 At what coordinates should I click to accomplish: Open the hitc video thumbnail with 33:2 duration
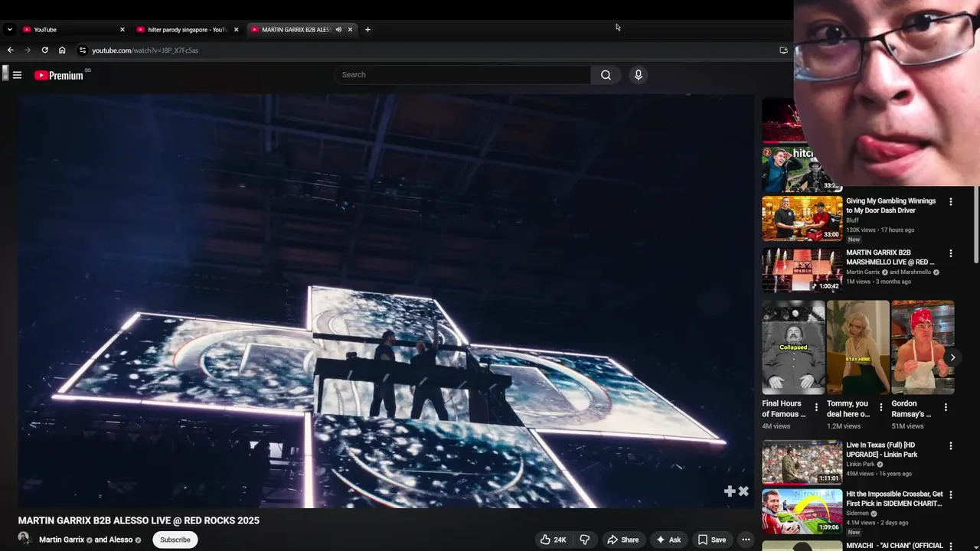tap(802, 169)
